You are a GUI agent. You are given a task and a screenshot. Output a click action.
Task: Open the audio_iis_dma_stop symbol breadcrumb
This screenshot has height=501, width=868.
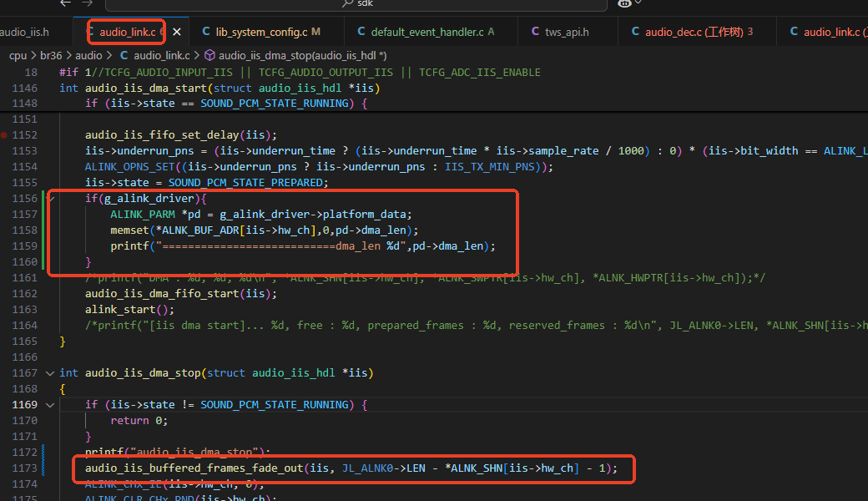(x=295, y=56)
